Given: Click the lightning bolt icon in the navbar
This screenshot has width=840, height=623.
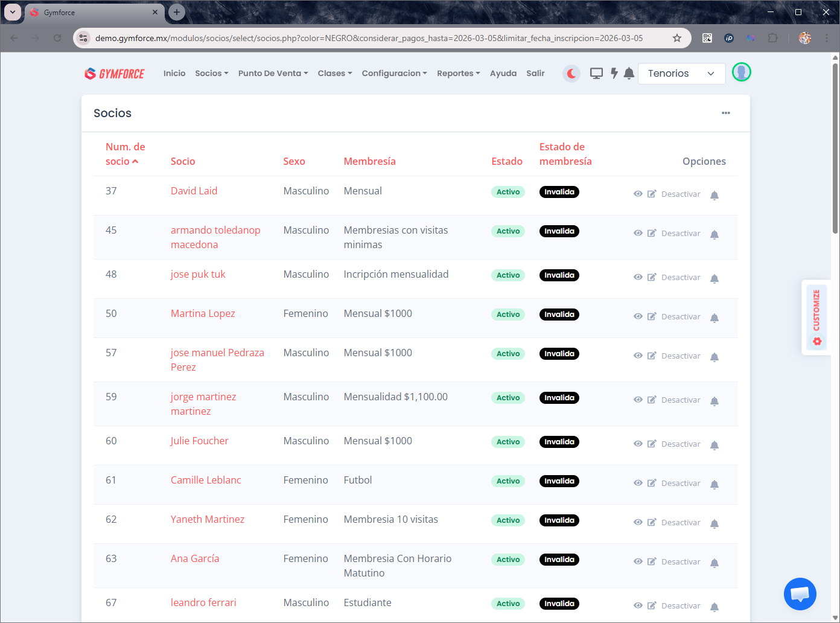Looking at the screenshot, I should (614, 74).
